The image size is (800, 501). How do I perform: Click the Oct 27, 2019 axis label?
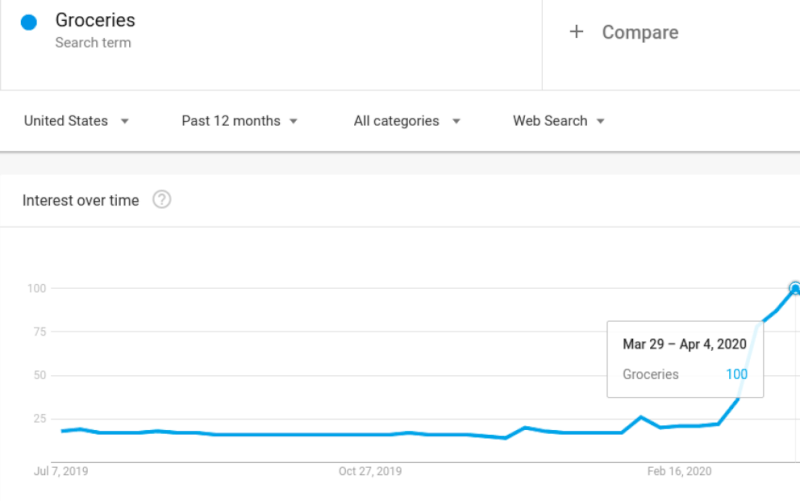point(370,471)
